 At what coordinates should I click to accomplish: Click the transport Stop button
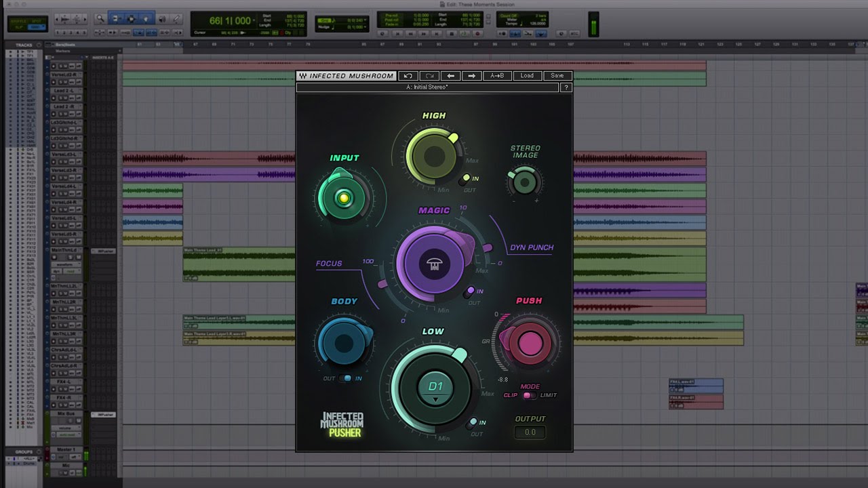tap(452, 34)
